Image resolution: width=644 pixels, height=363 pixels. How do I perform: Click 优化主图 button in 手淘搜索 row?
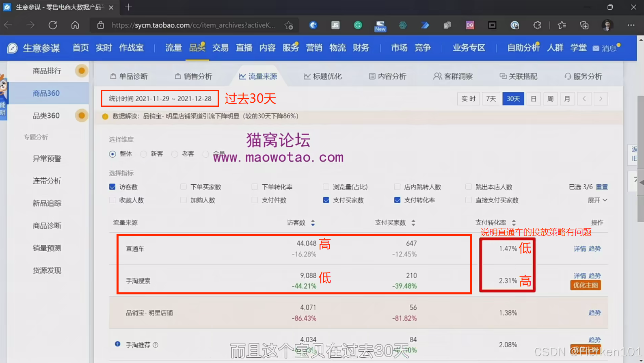pyautogui.click(x=586, y=285)
